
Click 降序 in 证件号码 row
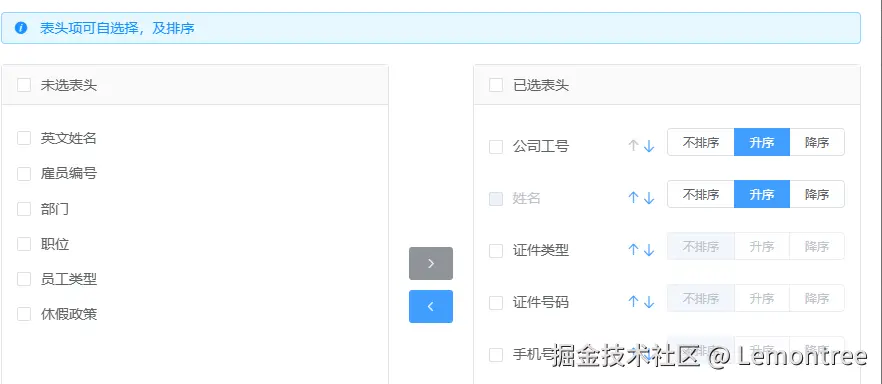click(817, 298)
